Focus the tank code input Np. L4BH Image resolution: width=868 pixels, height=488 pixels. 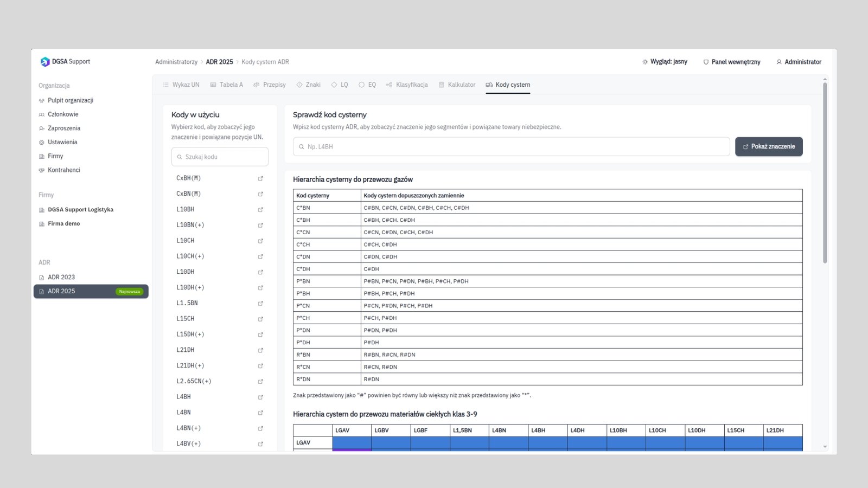[512, 146]
